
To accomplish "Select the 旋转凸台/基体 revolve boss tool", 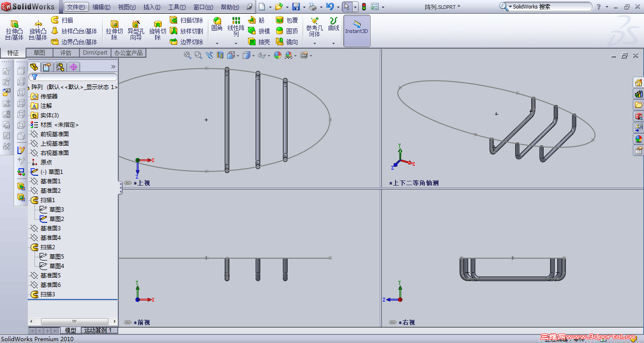I will [38, 30].
